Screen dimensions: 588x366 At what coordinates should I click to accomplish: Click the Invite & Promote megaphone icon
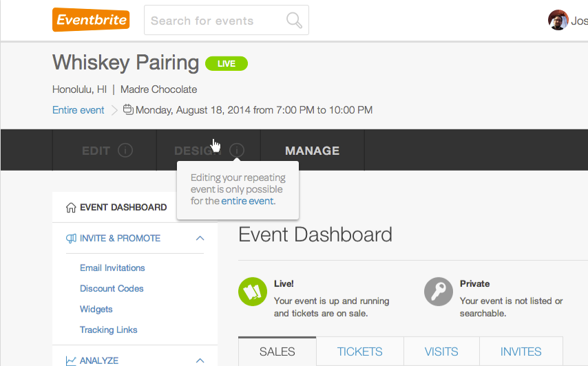[x=71, y=238]
